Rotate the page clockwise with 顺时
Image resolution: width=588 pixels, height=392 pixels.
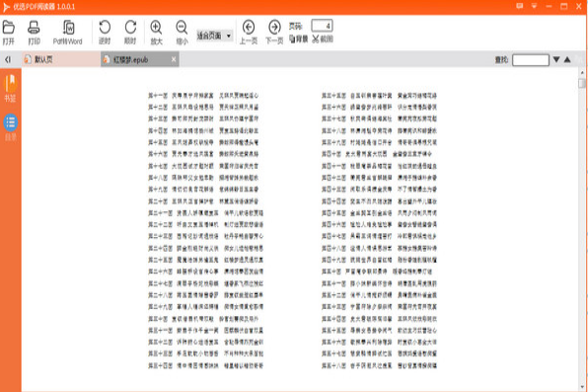(130, 33)
